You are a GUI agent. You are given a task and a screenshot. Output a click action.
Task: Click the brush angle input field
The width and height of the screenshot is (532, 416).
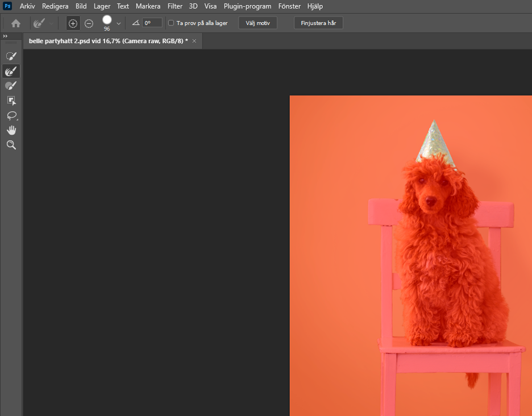[x=152, y=23]
